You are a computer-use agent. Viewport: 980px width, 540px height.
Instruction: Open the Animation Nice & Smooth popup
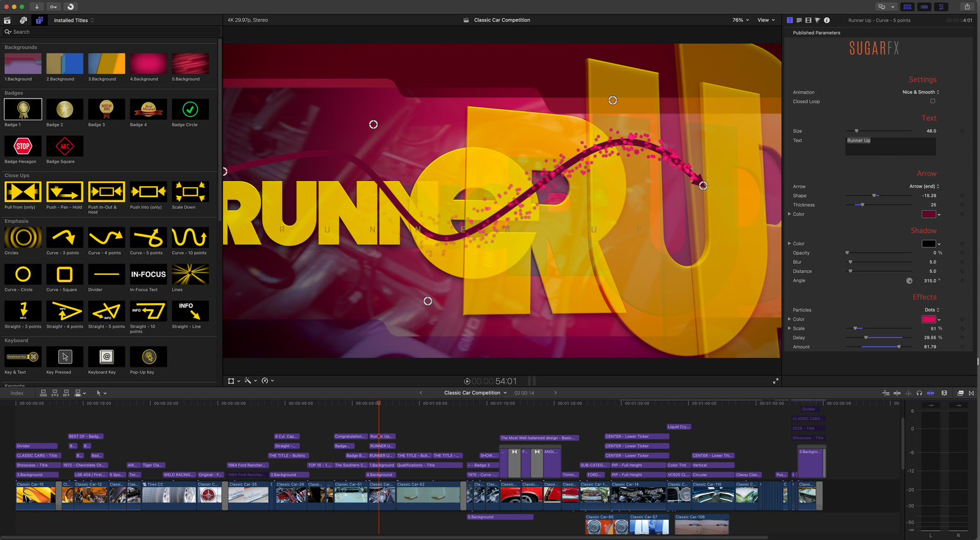pyautogui.click(x=921, y=92)
